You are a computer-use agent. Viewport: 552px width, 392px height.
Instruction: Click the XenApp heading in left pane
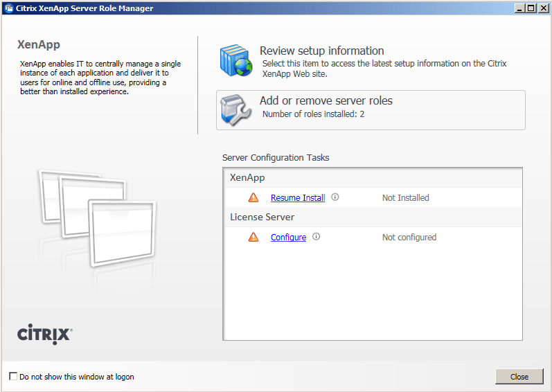(x=39, y=45)
